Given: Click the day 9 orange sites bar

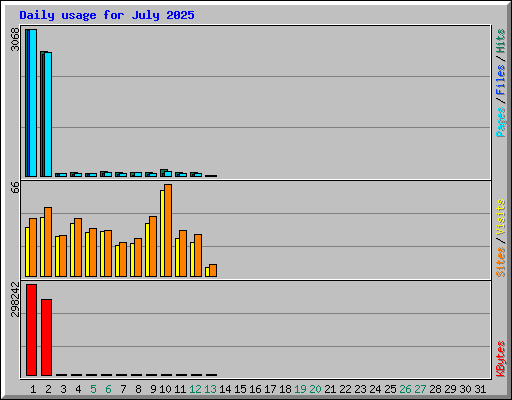Looking at the screenshot, I should (153, 246).
